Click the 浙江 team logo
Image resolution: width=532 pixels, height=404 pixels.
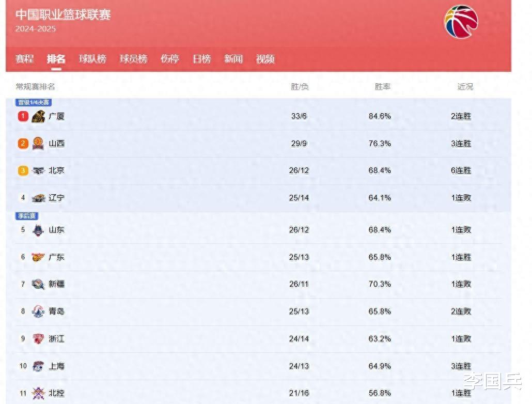click(38, 339)
